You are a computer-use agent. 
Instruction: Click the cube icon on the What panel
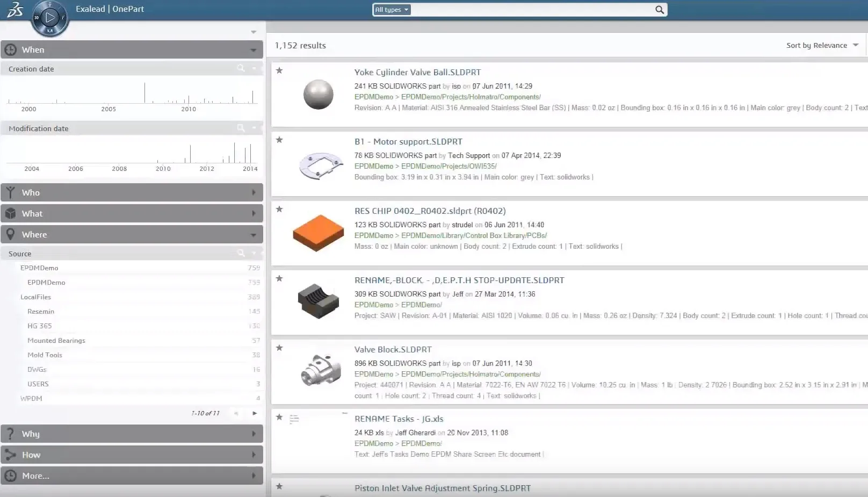[x=10, y=213]
